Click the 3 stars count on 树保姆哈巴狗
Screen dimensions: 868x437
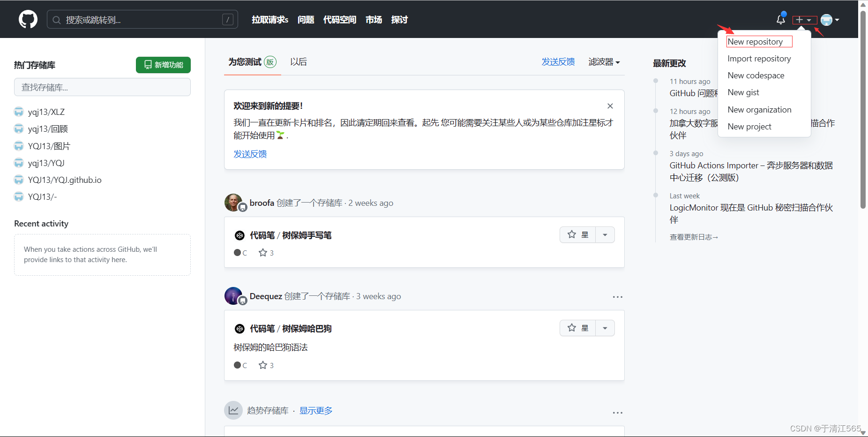[x=266, y=365]
